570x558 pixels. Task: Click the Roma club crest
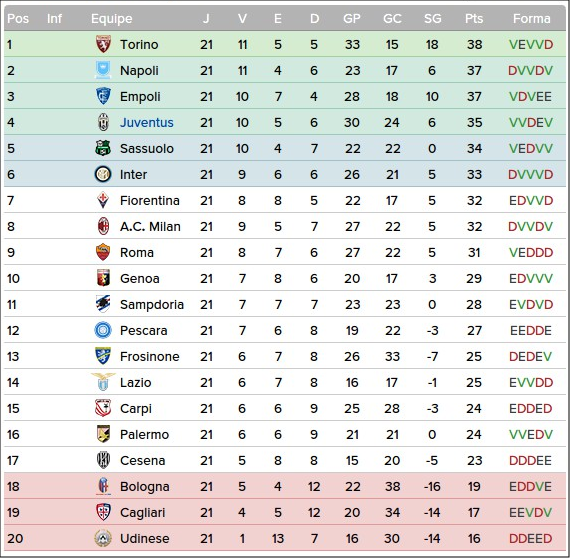[103, 252]
